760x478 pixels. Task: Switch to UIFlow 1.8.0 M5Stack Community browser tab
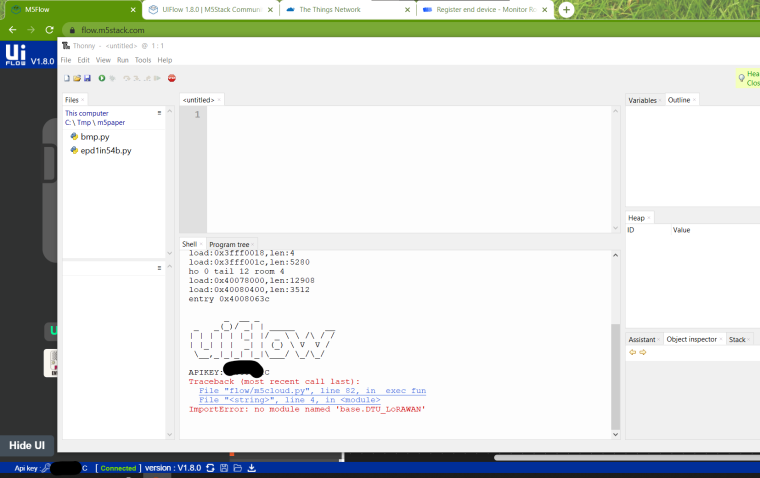pyautogui.click(x=211, y=10)
